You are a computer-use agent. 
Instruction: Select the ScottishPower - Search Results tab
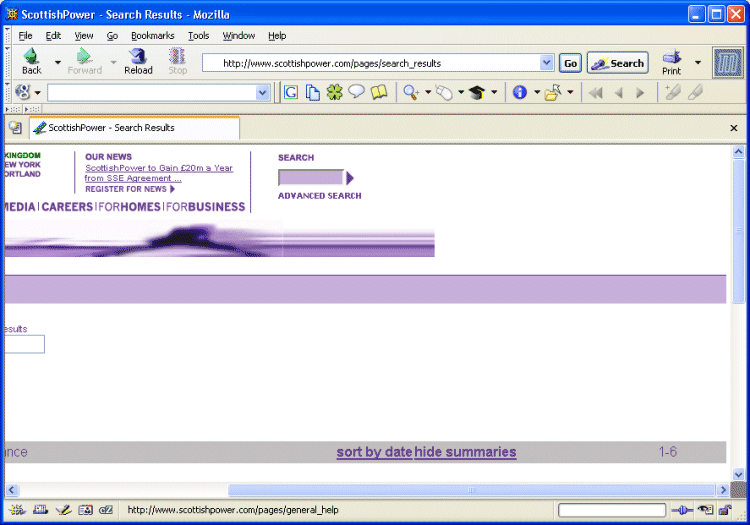pos(134,128)
